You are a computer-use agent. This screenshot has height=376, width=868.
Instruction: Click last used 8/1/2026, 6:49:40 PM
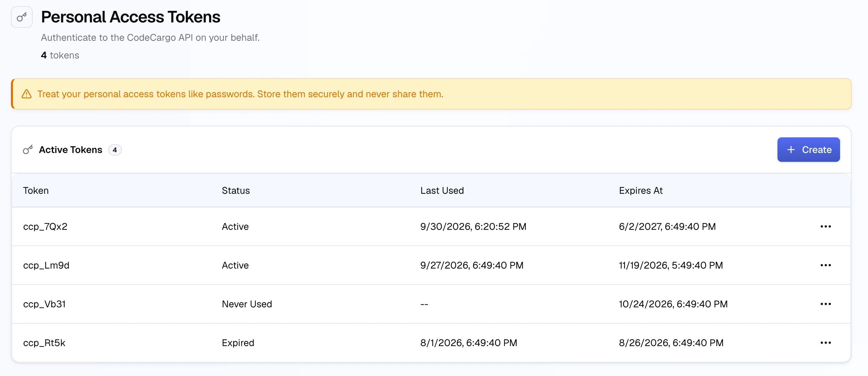[469, 343]
